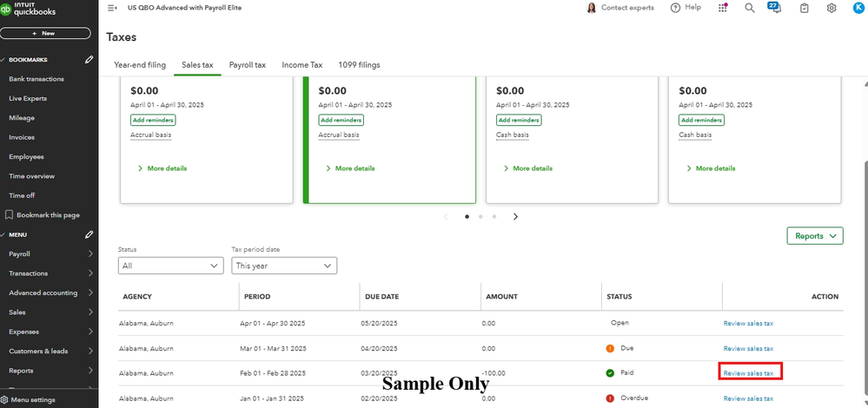Viewport: 868px width, 408px height.
Task: Click Review sales tax for Feb 2025
Action: 748,373
